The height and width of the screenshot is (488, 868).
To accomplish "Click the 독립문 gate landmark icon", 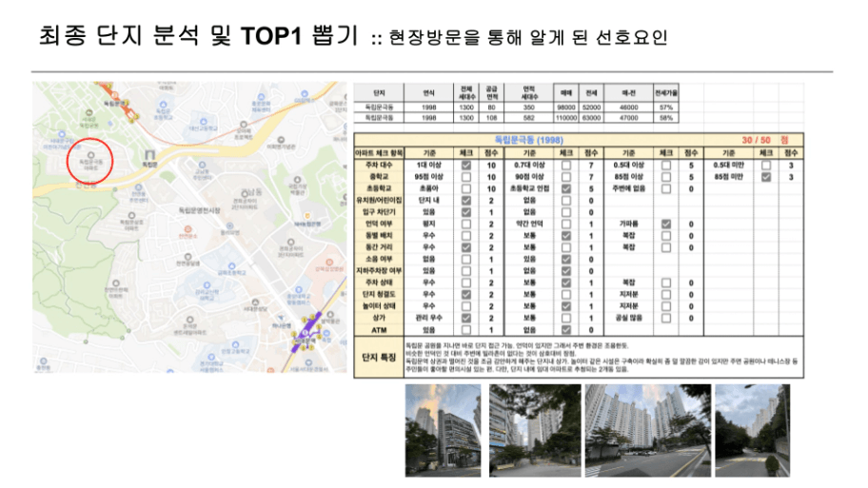I will pos(149,155).
